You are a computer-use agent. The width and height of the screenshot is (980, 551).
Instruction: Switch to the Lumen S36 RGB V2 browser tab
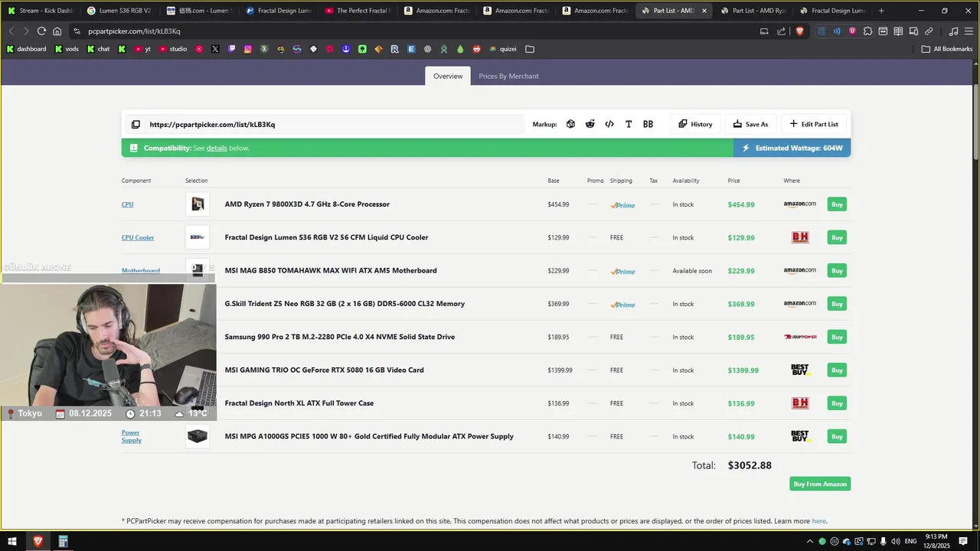point(119,11)
